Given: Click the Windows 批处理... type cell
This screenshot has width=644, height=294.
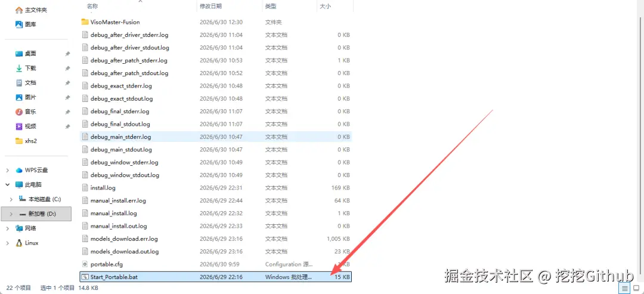Looking at the screenshot, I should point(289,277).
